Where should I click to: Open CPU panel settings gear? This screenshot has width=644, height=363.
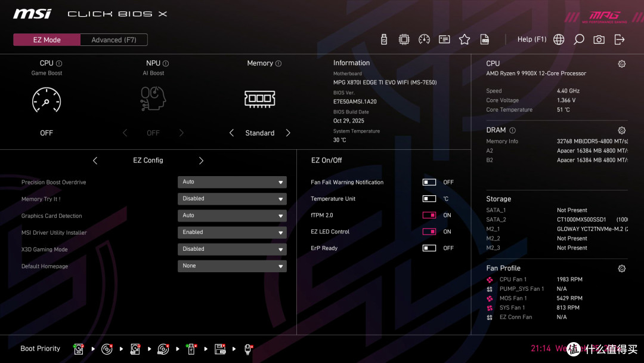(x=622, y=64)
